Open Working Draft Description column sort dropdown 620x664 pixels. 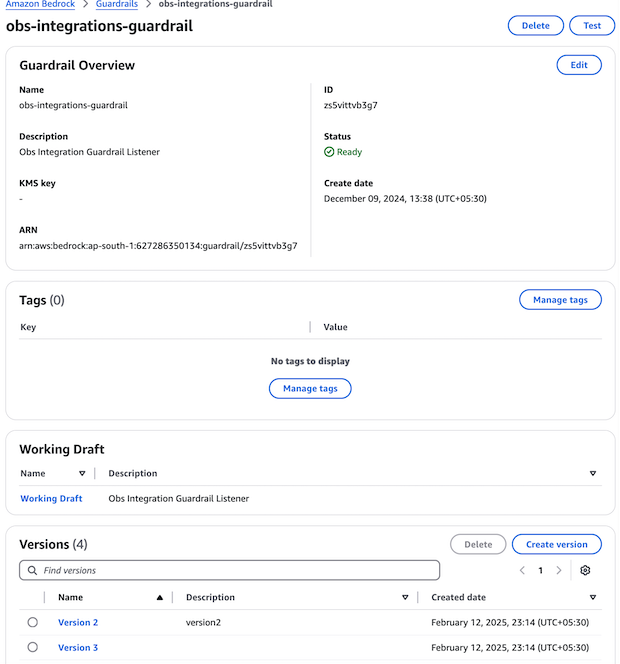click(592, 473)
